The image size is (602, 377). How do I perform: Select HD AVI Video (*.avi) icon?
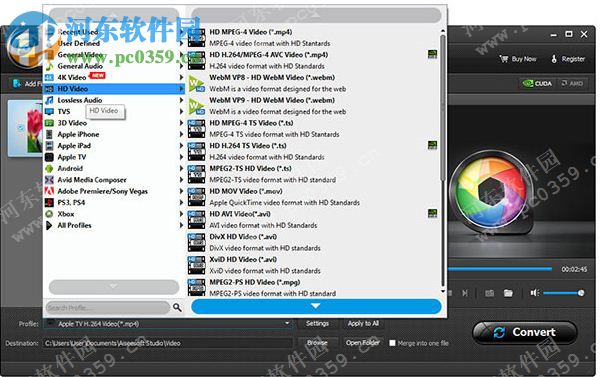click(196, 219)
